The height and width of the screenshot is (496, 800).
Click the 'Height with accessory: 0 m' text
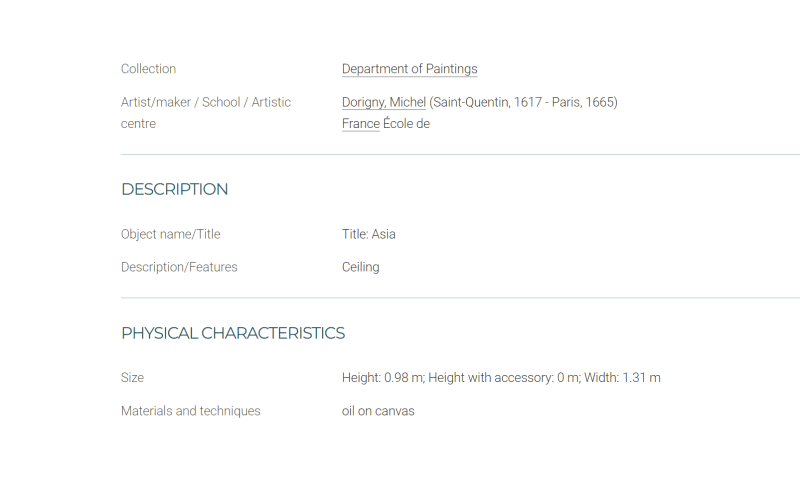[504, 378]
